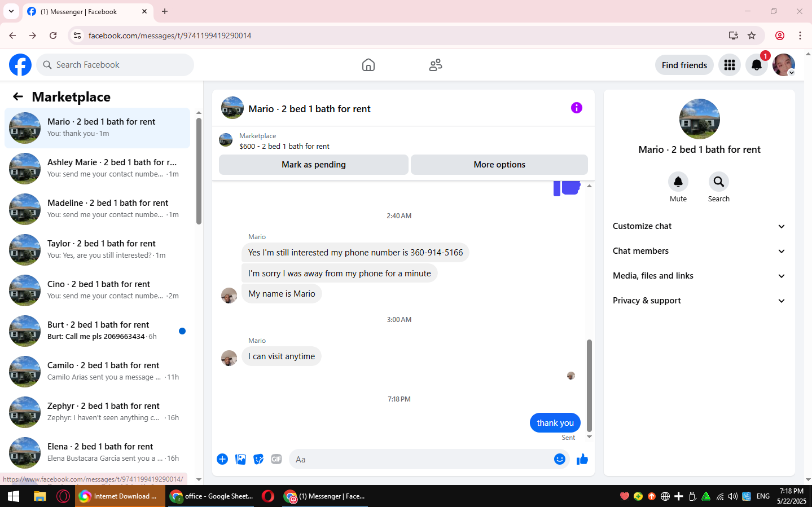Switch to office - Google Sheets taskbar item
Image resolution: width=812 pixels, height=507 pixels.
(x=212, y=496)
